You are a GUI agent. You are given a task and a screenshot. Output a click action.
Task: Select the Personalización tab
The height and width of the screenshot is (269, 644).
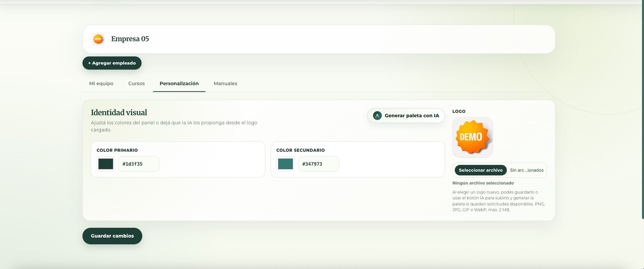click(x=179, y=83)
